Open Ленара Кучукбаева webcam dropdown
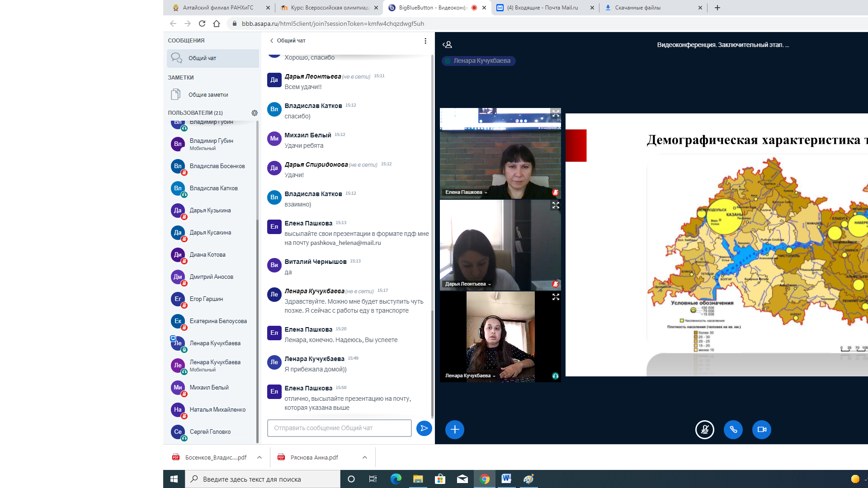 click(x=470, y=376)
